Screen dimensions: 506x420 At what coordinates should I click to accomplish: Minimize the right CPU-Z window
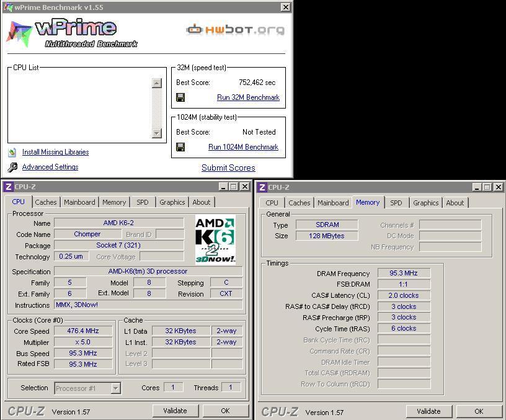point(477,187)
